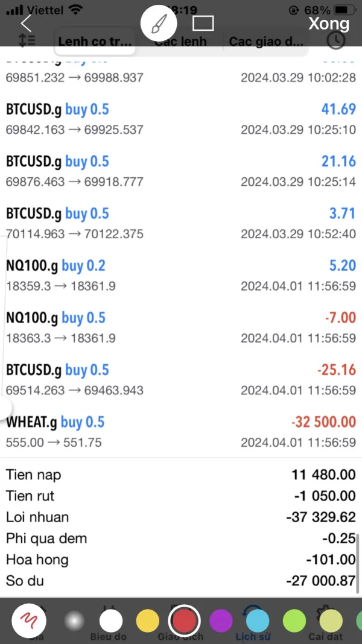Screen dimensions: 362x644
Task: Open the sort order icon
Action: click(x=27, y=41)
